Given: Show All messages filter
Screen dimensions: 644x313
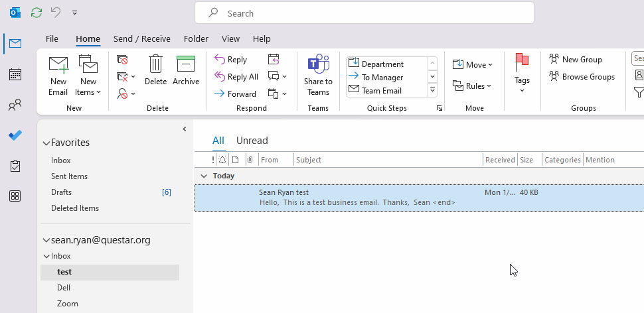Looking at the screenshot, I should 218,141.
